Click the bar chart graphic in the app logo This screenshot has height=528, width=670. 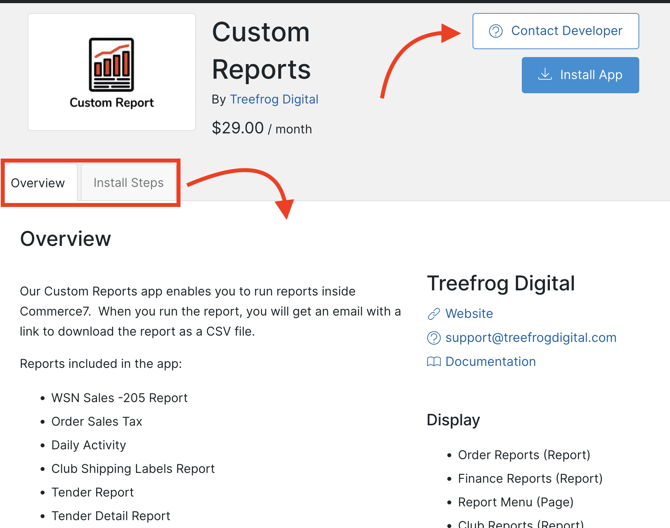tap(112, 65)
